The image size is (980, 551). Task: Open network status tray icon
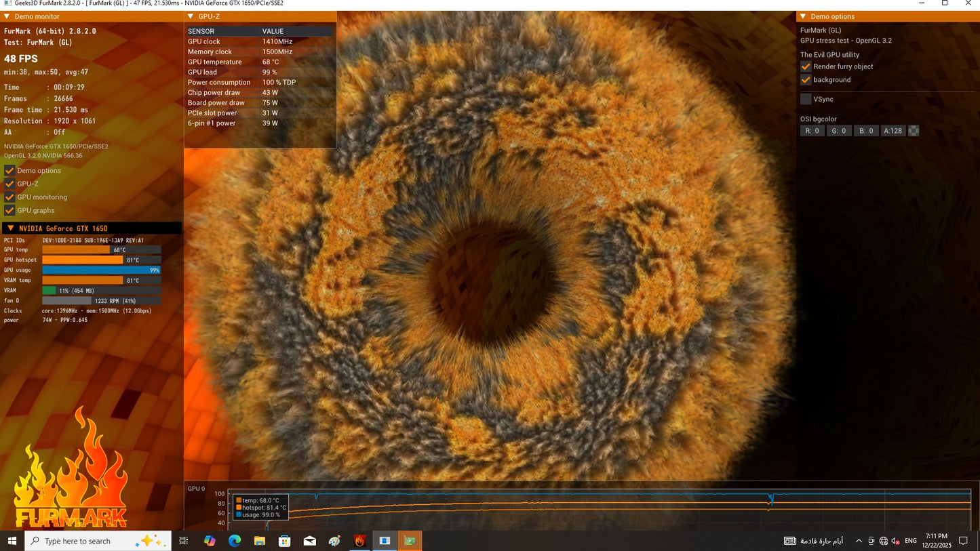pos(884,541)
